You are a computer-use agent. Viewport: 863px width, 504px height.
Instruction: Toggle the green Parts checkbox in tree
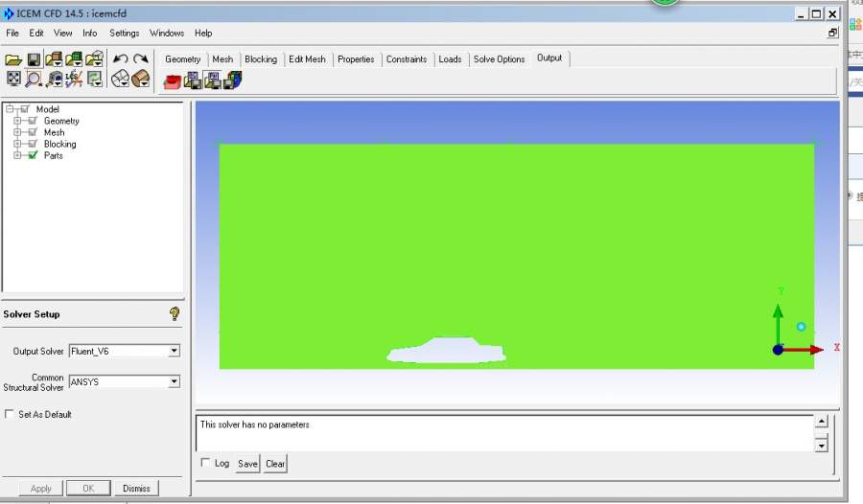33,155
